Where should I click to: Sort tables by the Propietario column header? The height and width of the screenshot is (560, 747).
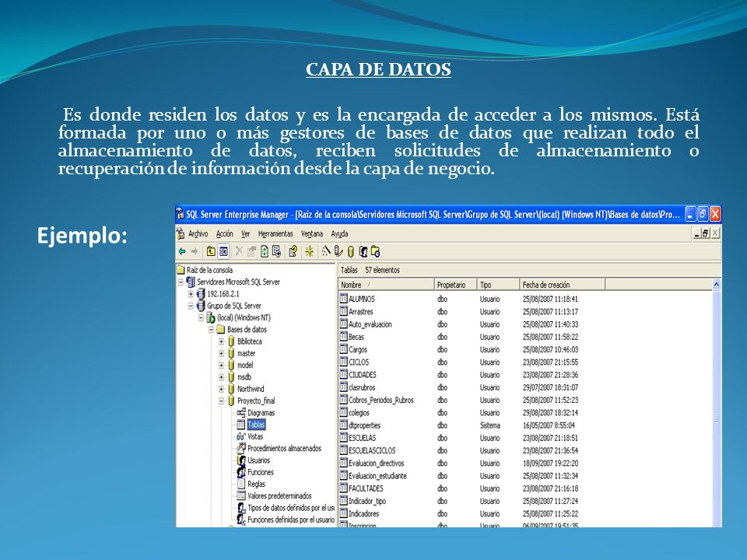[456, 285]
